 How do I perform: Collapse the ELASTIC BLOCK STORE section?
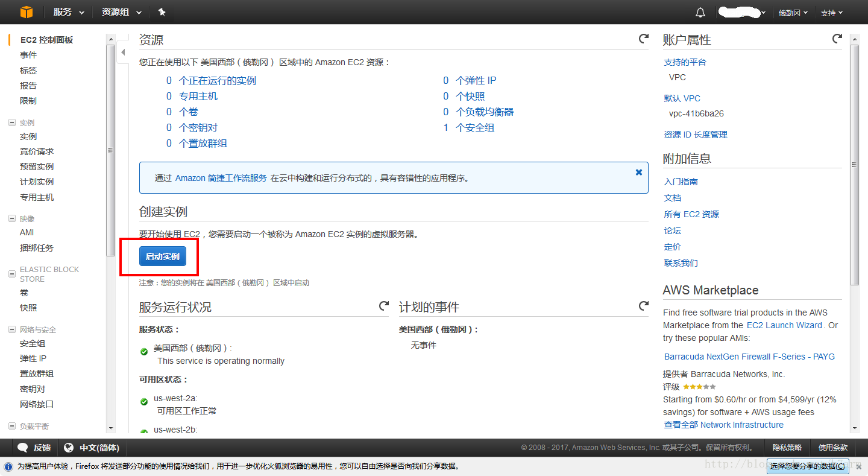click(12, 274)
